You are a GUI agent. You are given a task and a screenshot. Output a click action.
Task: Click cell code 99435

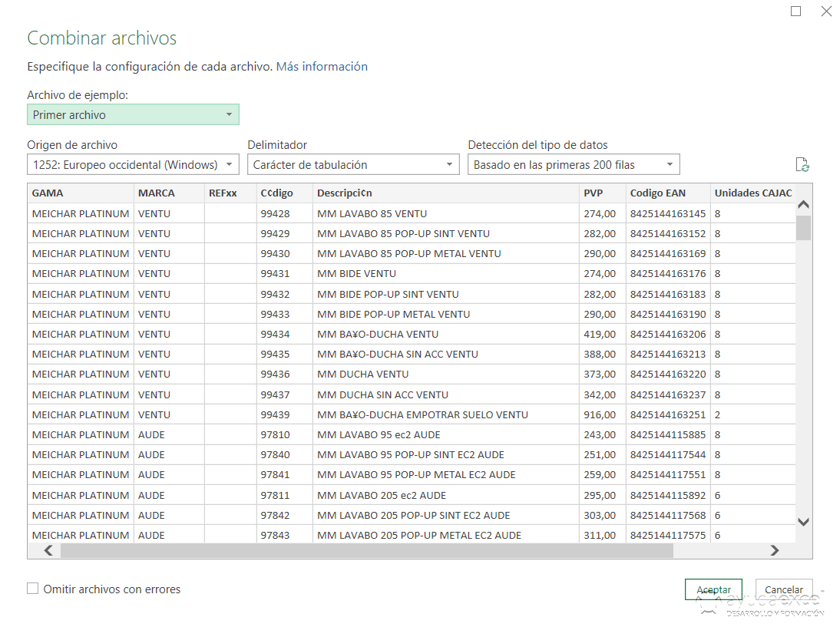[284, 354]
